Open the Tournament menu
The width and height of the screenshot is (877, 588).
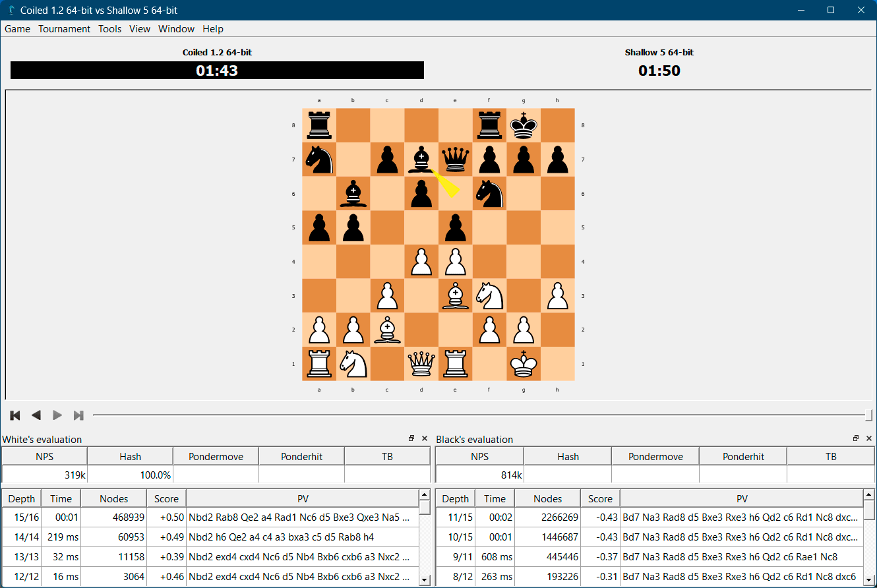[64, 29]
